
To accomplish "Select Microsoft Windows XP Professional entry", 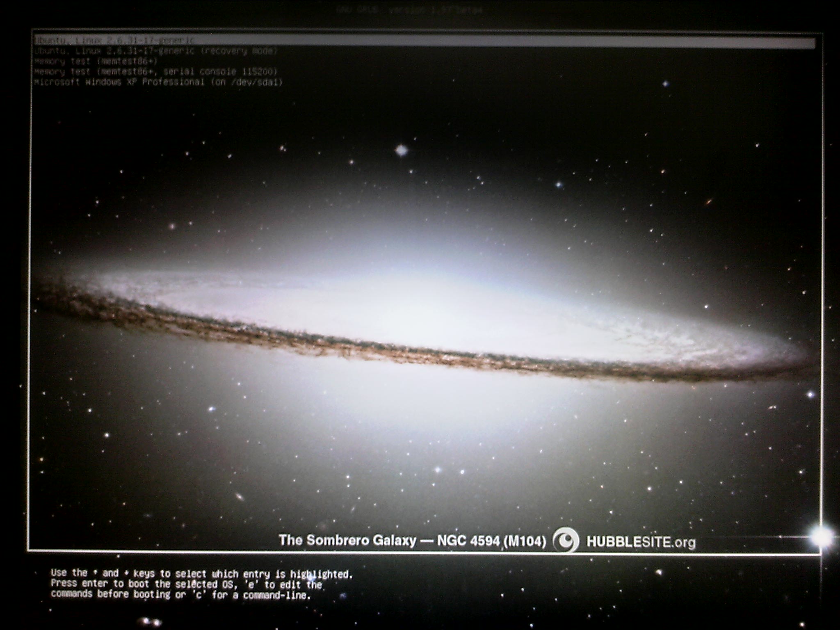I will tap(158, 82).
